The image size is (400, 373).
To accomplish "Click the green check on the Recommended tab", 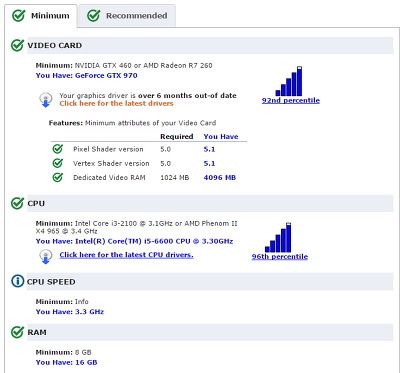I will coord(94,16).
